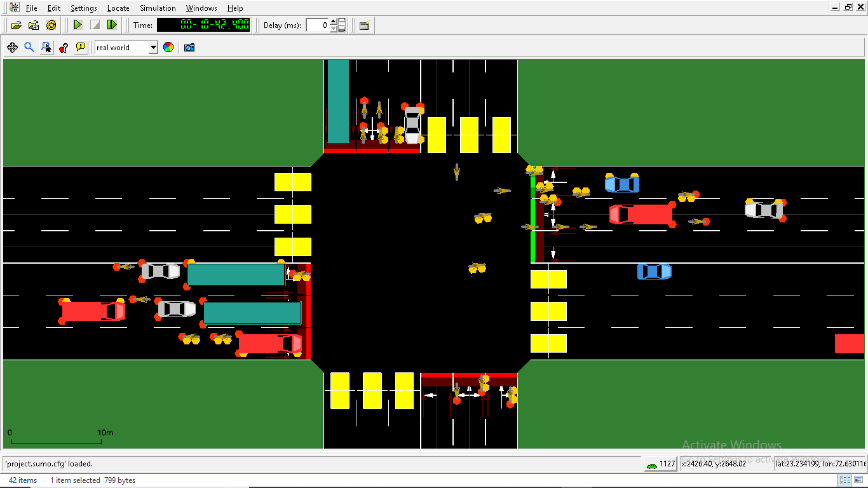The width and height of the screenshot is (868, 488).
Task: Select the large red vehicle on east road
Action: tap(641, 214)
